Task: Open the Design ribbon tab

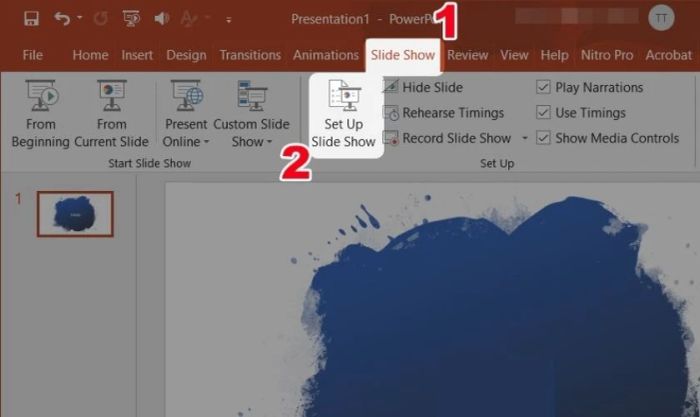Action: (186, 55)
